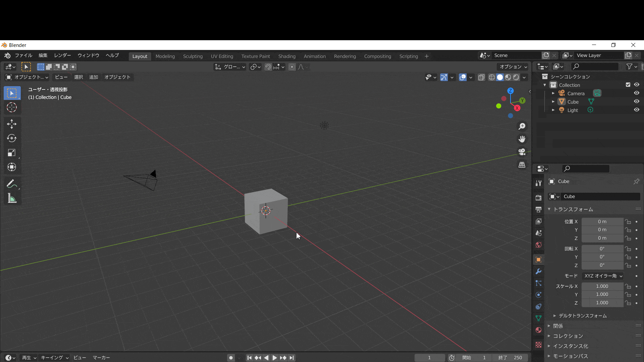
Task: Open the Physics properties tab
Action: click(538, 295)
